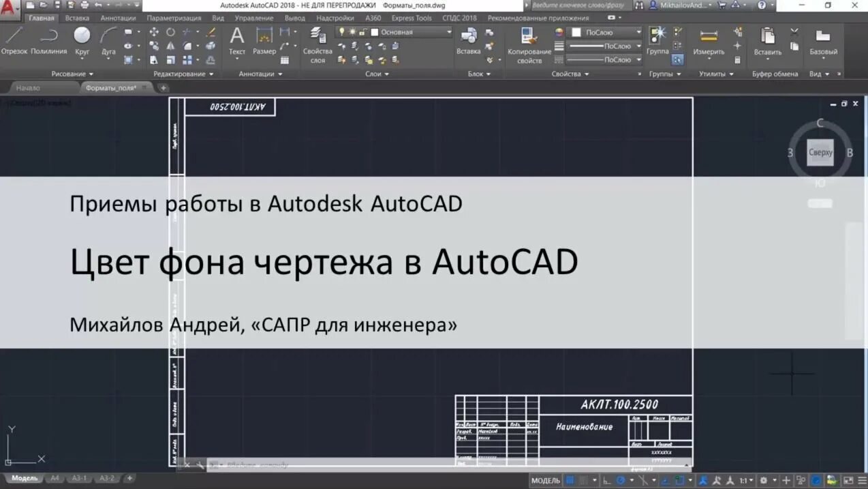
Task: Expand the Слои panel
Action: pos(377,74)
